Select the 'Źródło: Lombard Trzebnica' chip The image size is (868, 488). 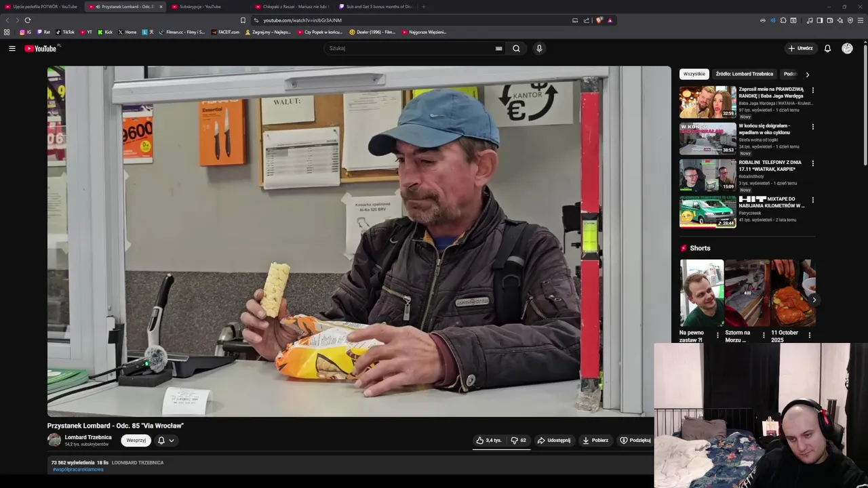[744, 74]
